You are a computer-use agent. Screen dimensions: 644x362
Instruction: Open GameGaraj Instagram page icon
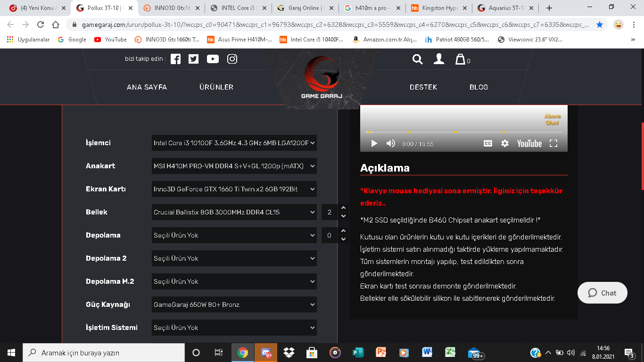[x=232, y=59]
